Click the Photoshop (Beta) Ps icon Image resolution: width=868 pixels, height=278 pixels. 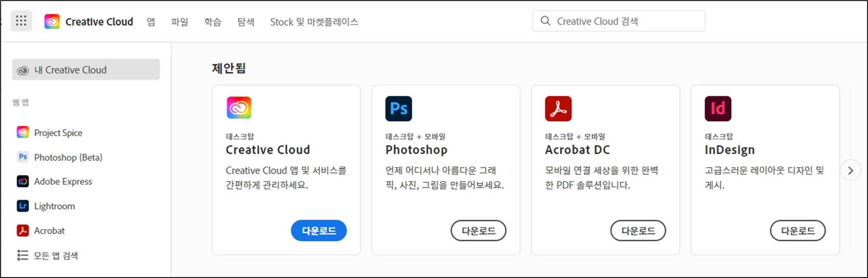23,157
